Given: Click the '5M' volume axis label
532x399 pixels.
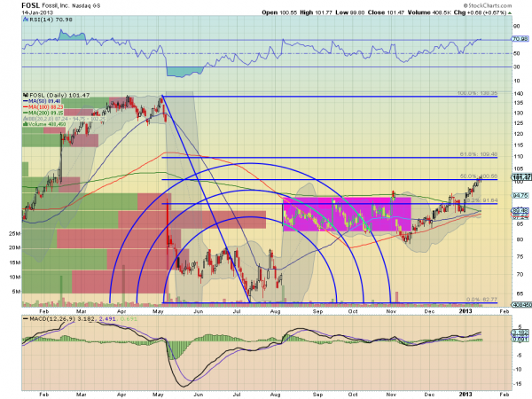Looking at the screenshot, I should coord(16,292).
